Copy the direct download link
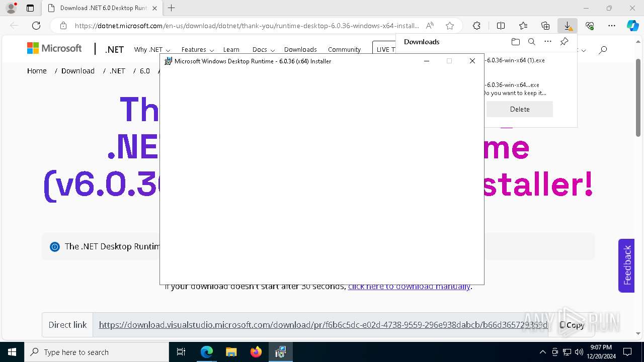Viewport: 644px width, 362px height. tap(572, 325)
